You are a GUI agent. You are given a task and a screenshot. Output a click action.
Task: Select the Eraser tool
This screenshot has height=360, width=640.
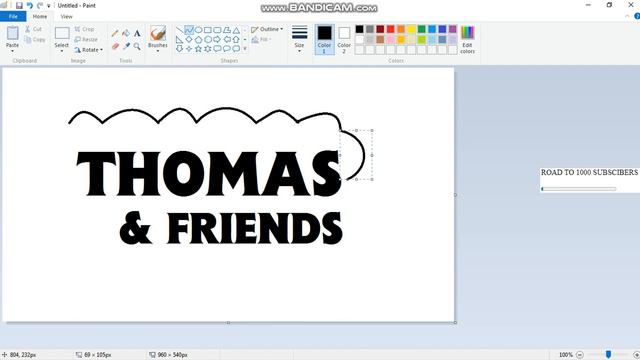pyautogui.click(x=115, y=46)
